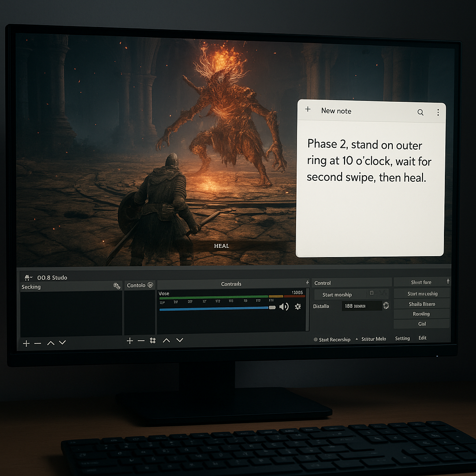
Task: Click the Secking panel header icon
Action: [x=117, y=286]
